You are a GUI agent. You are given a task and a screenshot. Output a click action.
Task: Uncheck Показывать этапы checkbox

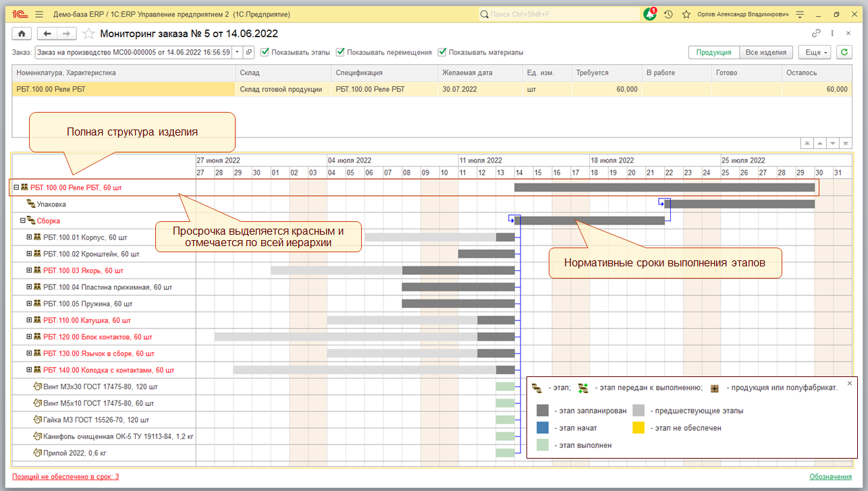coord(265,52)
